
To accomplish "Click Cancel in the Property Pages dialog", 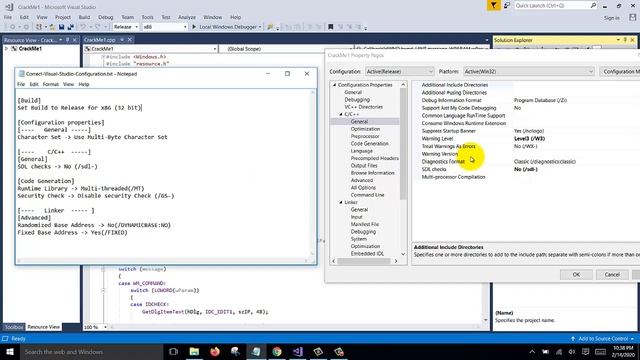I will 612,275.
